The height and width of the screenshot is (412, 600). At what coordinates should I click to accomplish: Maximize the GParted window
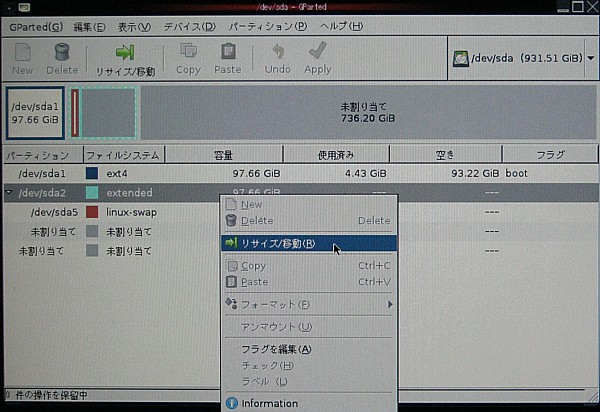click(x=578, y=7)
